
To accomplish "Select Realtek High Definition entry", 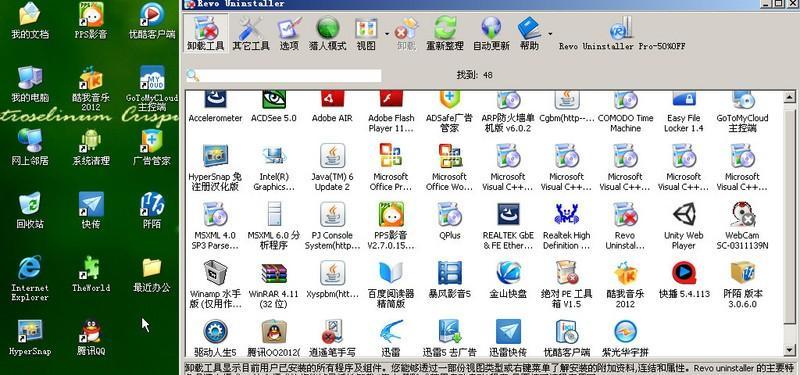I will [x=566, y=226].
